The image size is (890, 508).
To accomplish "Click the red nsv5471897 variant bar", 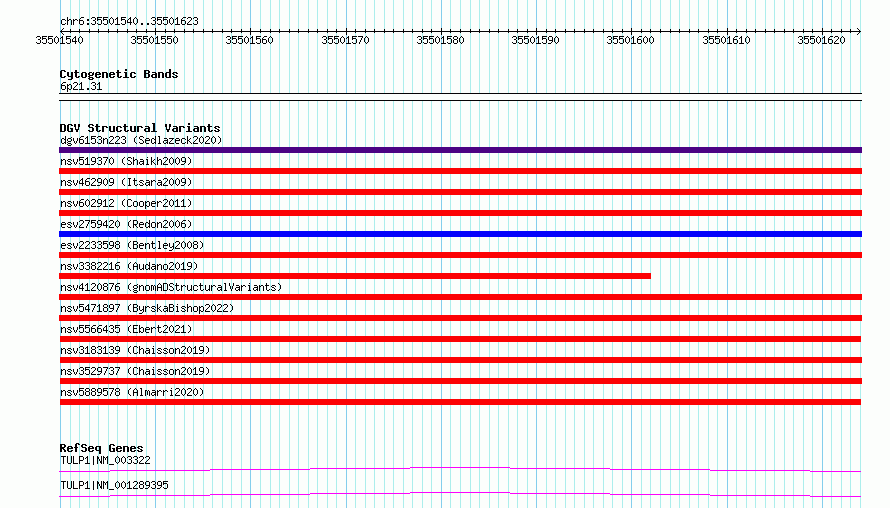I will [x=460, y=318].
